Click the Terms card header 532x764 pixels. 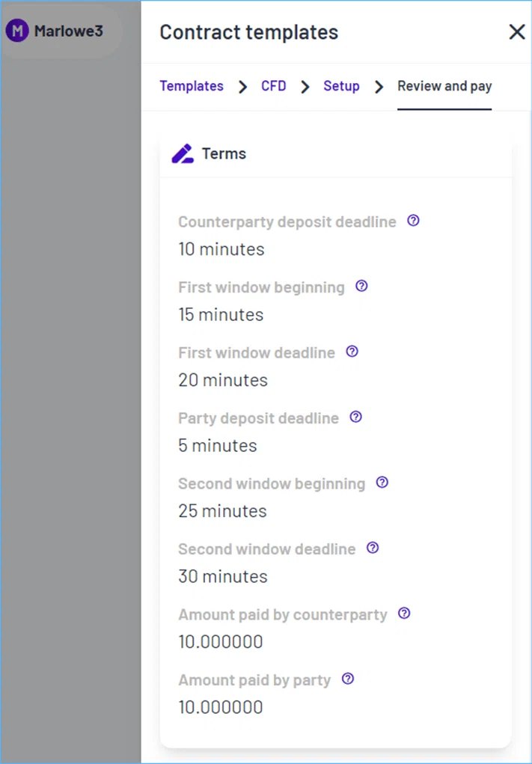tap(336, 154)
